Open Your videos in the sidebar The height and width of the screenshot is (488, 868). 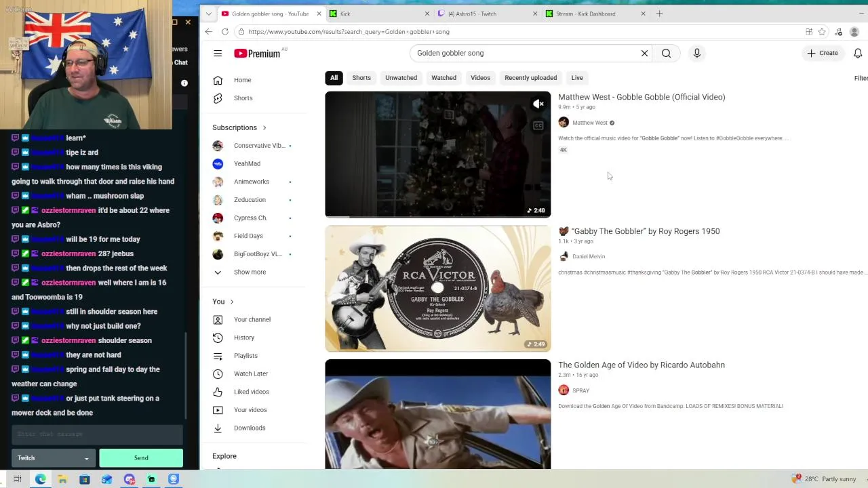coord(250,410)
